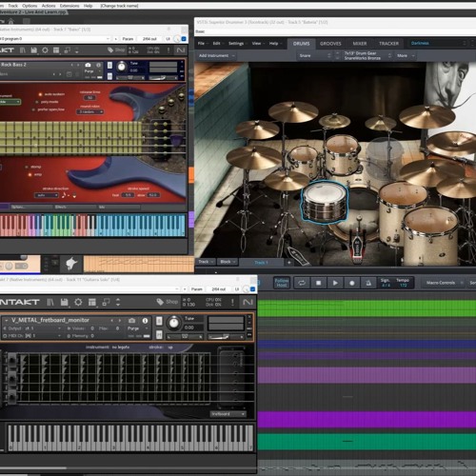This screenshot has height=476, width=476.
Task: Open library browser in Guitarra Solo Kontakt
Action: click(x=50, y=302)
